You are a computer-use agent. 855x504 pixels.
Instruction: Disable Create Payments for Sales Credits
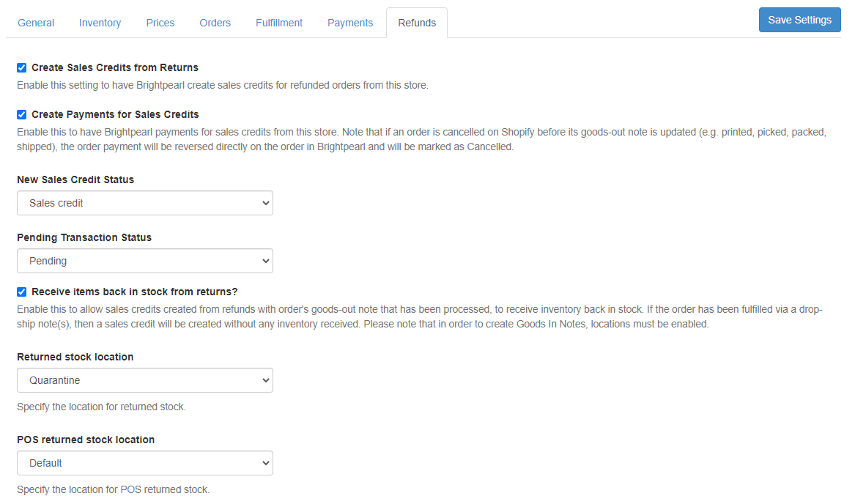(x=21, y=114)
